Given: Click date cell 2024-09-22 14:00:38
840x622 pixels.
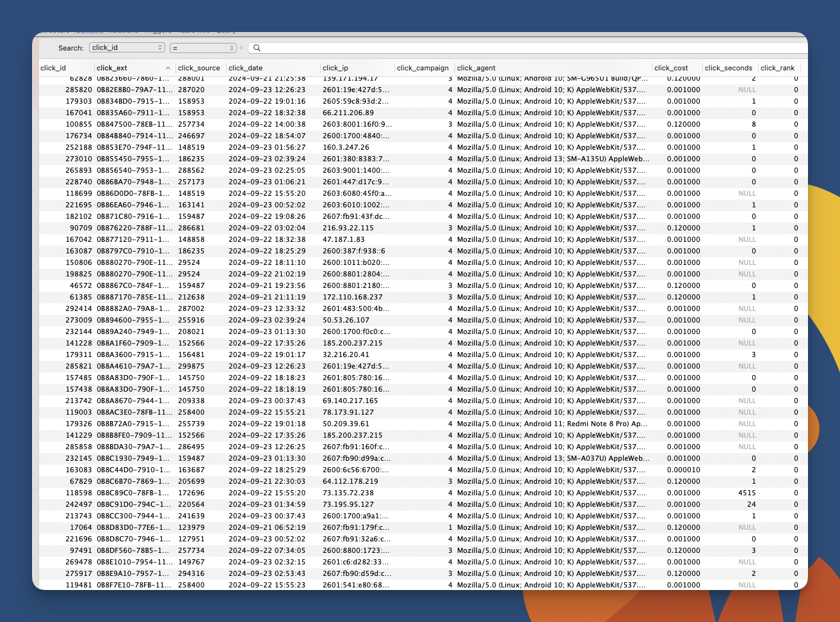Looking at the screenshot, I should click(267, 124).
